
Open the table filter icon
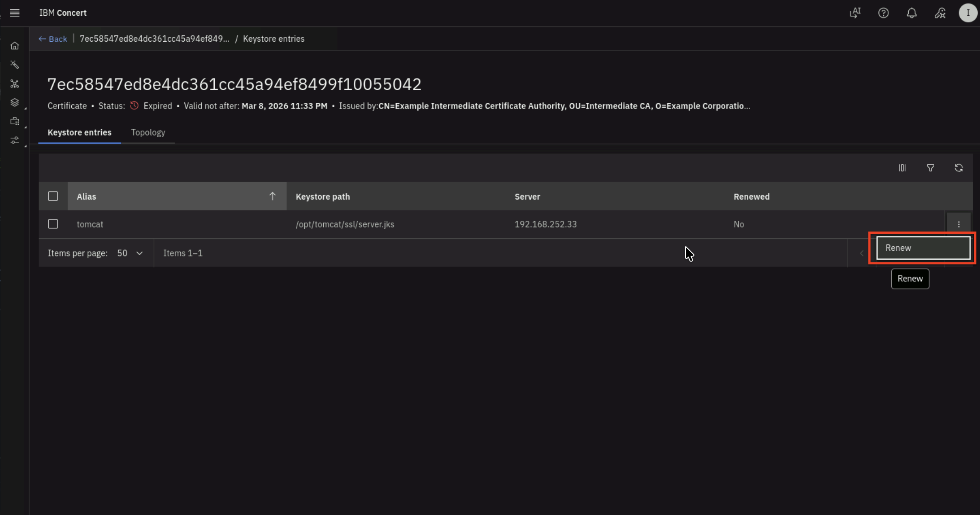(x=930, y=168)
